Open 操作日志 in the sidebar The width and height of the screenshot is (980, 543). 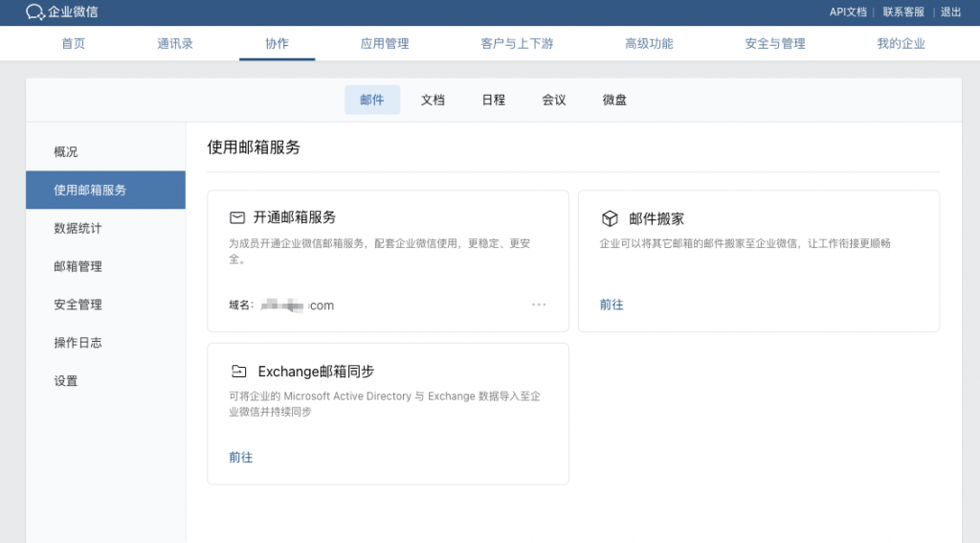105,343
